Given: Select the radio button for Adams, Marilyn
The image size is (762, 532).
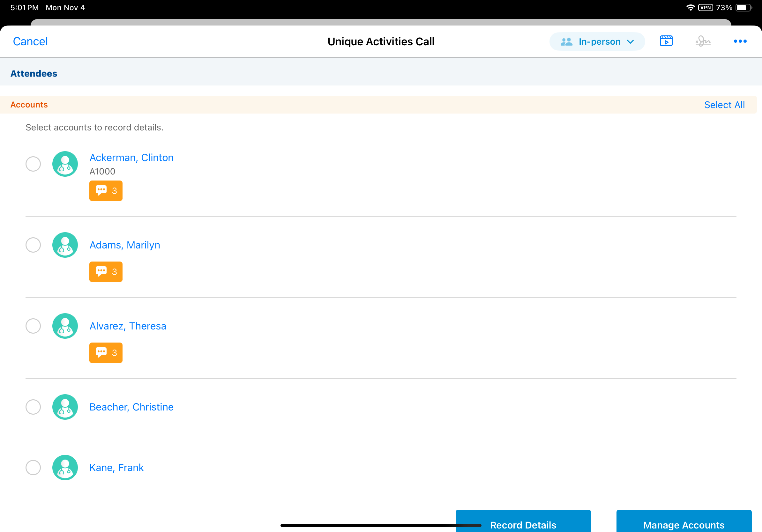Looking at the screenshot, I should [x=33, y=245].
